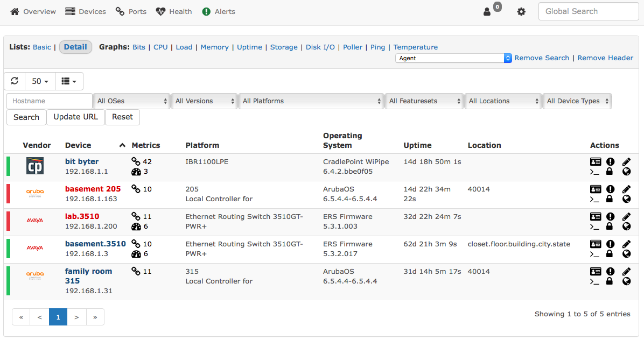Open the Agent dropdown selector

click(453, 58)
